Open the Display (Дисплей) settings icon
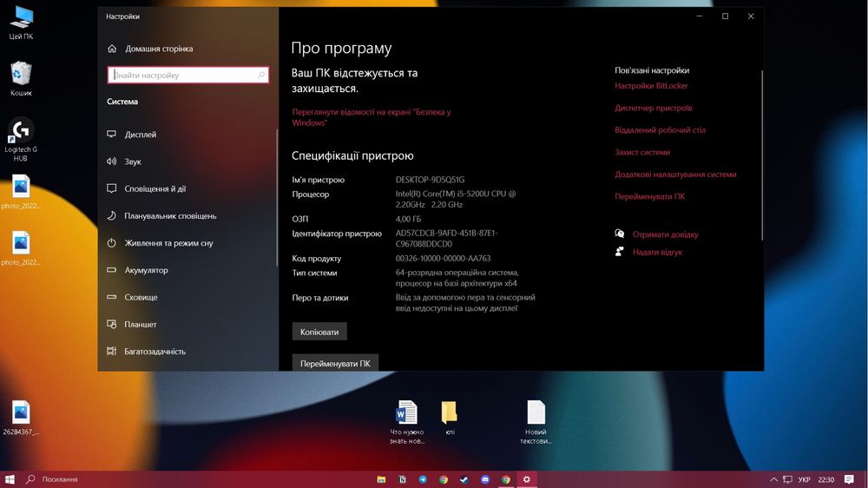The width and height of the screenshot is (868, 488). [111, 134]
